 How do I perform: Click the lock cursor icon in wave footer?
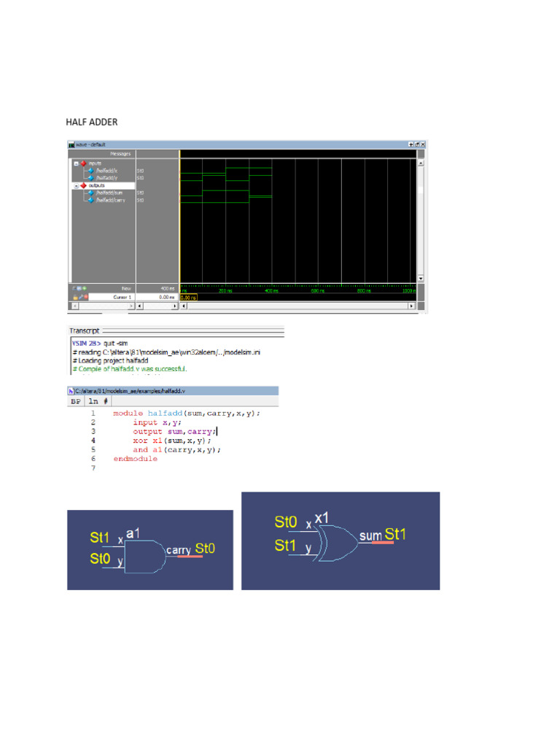tap(75, 297)
